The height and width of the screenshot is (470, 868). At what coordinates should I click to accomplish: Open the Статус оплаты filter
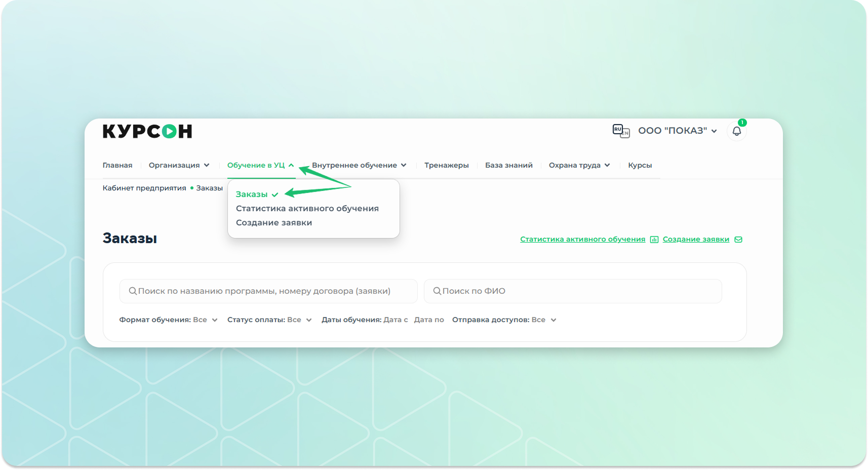click(x=269, y=320)
